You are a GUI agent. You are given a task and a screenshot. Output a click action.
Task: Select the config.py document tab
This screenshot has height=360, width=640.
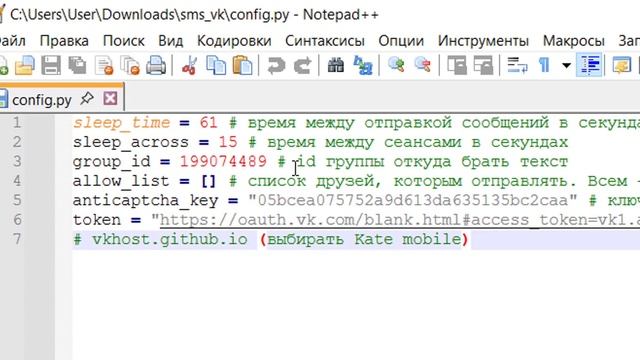point(42,100)
